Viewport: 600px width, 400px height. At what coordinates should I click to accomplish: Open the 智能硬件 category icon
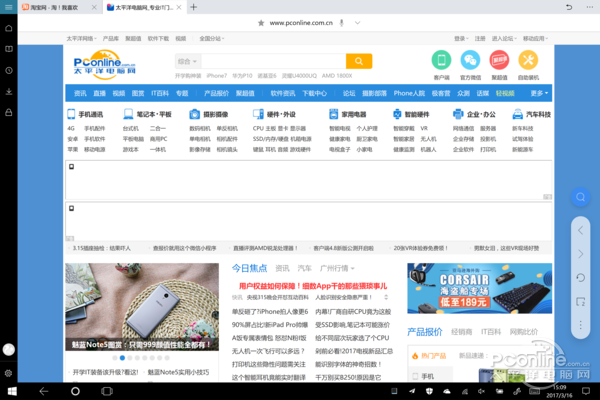click(x=397, y=114)
